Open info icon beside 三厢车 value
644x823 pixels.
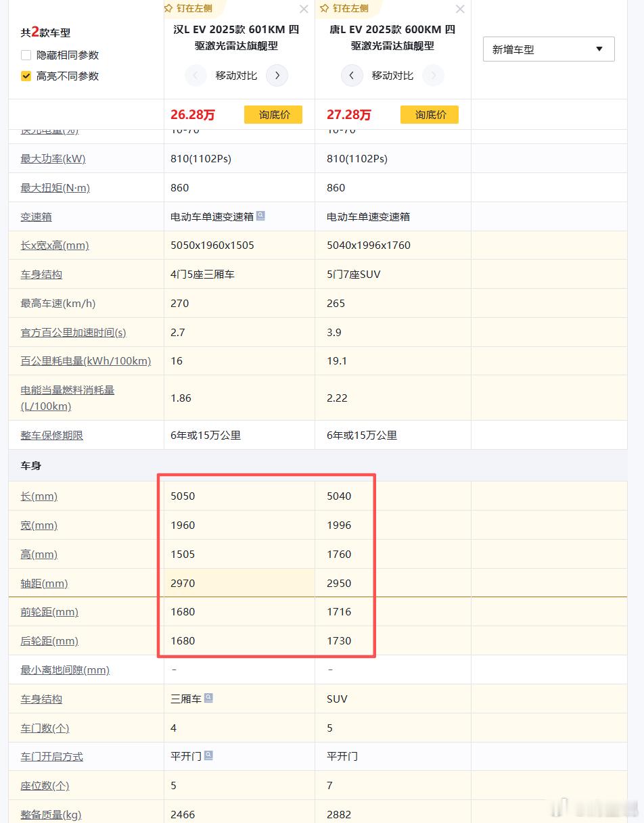(208, 698)
